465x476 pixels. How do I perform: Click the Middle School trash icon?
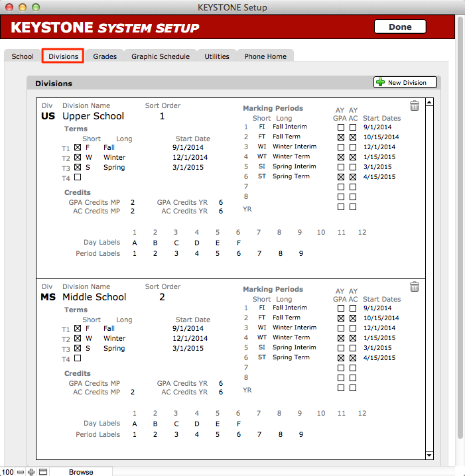[415, 287]
